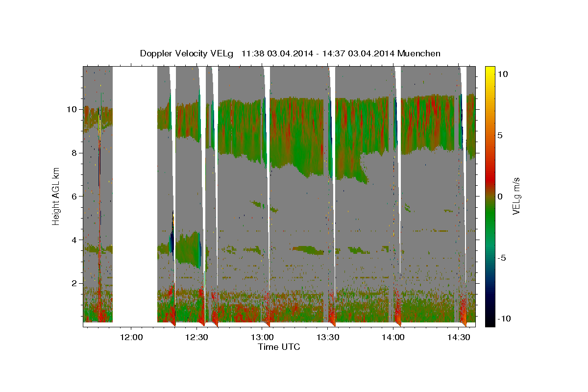Click the 13:30 time tick label
Viewport: 588px width, 392px height.
328,337
